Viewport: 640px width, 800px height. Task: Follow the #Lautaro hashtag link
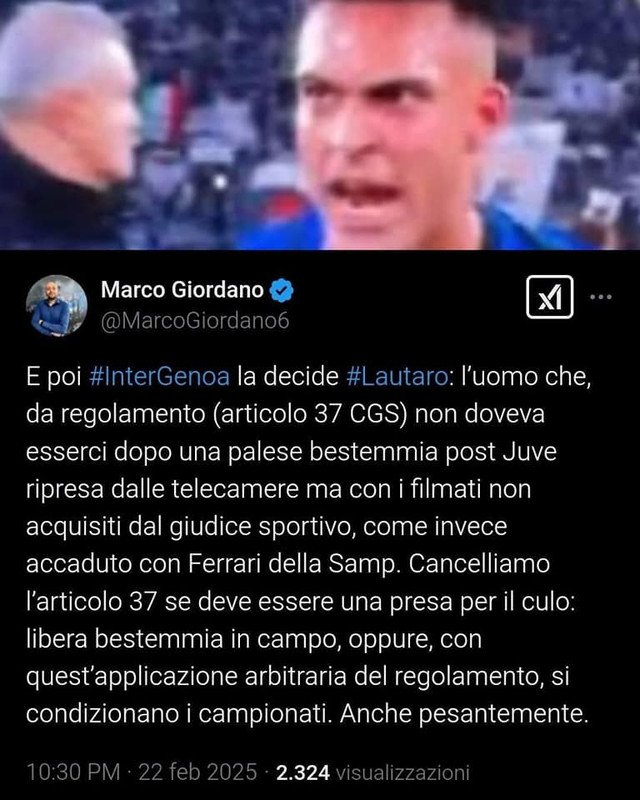(397, 377)
